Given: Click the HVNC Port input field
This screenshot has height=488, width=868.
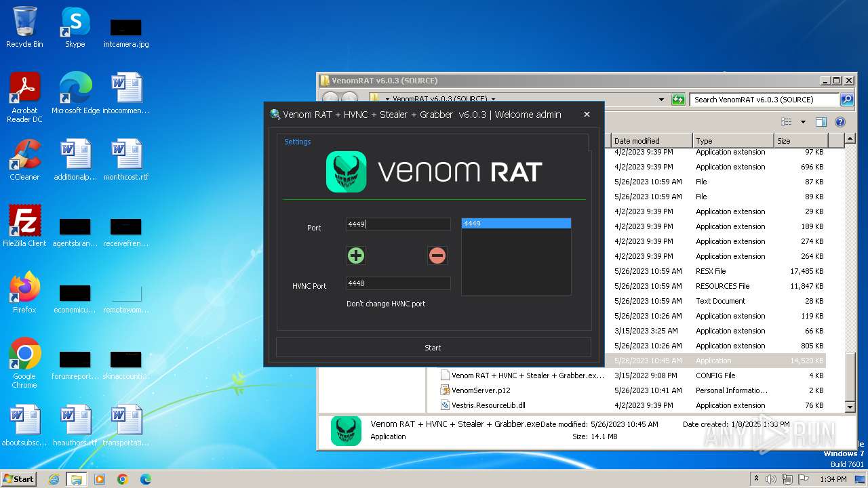Looking at the screenshot, I should click(x=398, y=283).
